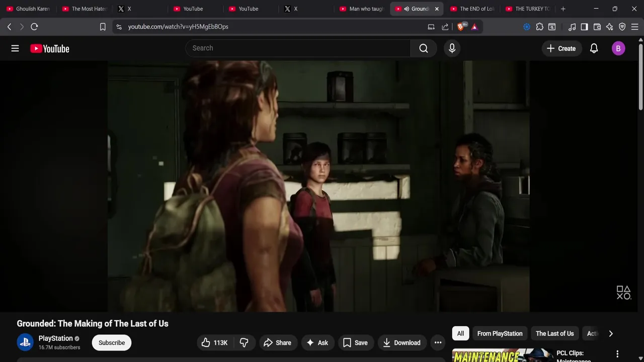
Task: Open the PCL Clips video title
Action: pyautogui.click(x=570, y=356)
